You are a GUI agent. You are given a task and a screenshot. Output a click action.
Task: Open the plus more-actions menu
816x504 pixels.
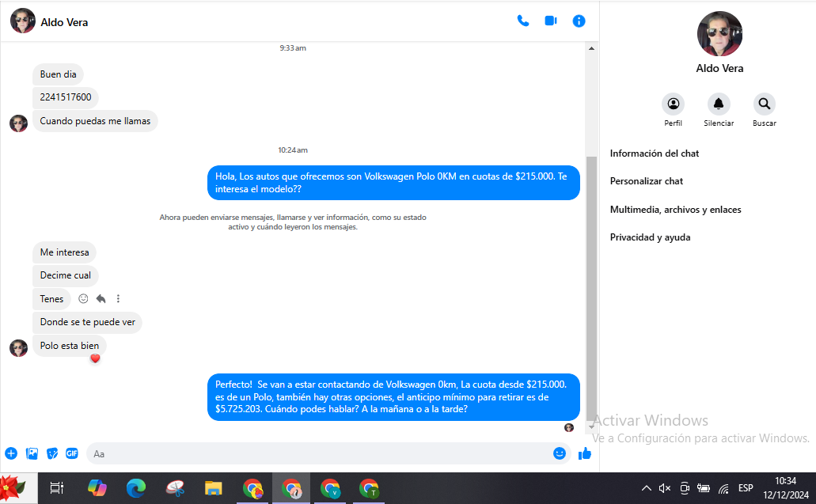coord(11,453)
